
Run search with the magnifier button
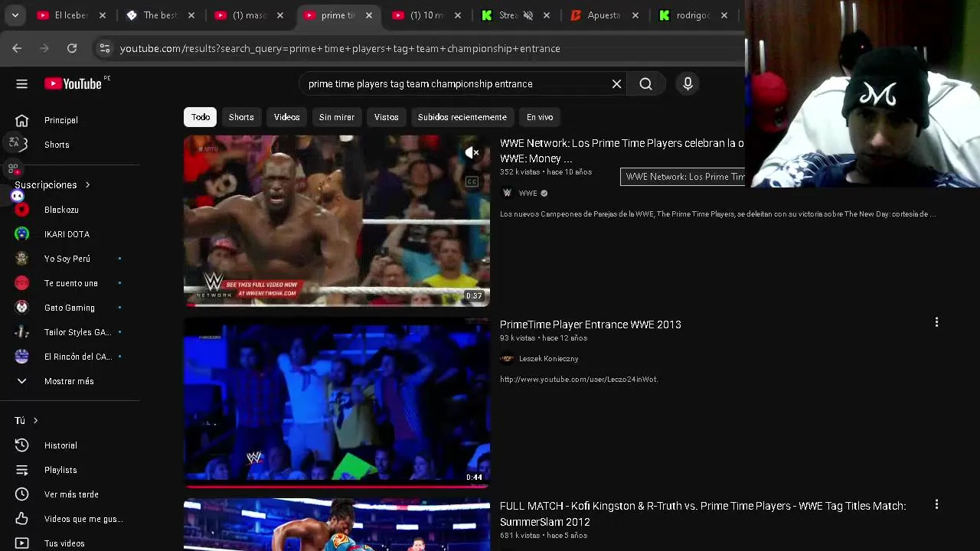(645, 84)
